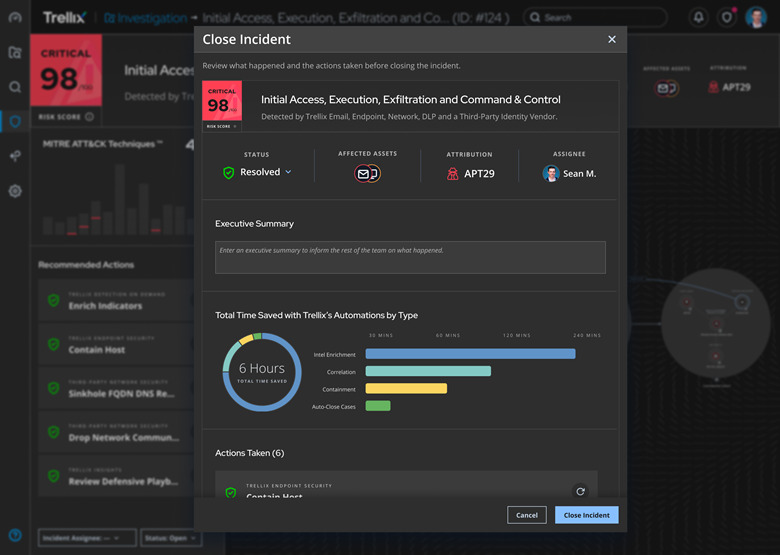Image resolution: width=780 pixels, height=555 pixels.
Task: Open the user profile avatar in top bar
Action: tap(756, 17)
